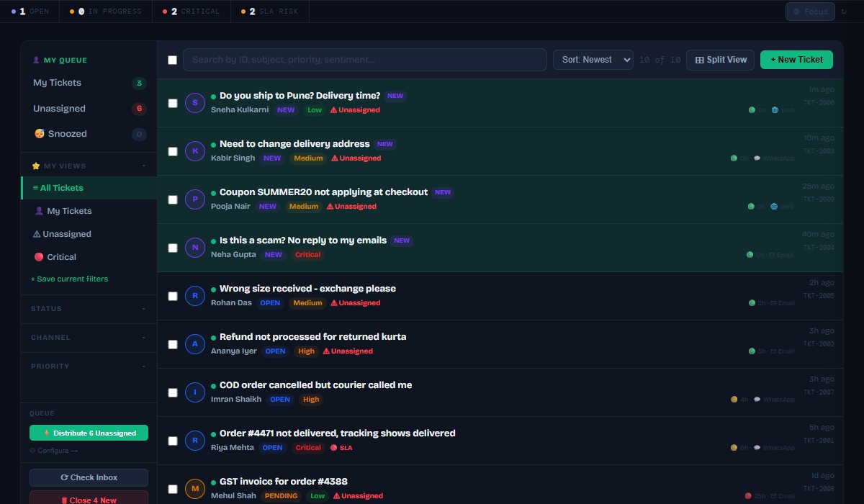
Task: Click the Check Inbox button
Action: pos(89,477)
